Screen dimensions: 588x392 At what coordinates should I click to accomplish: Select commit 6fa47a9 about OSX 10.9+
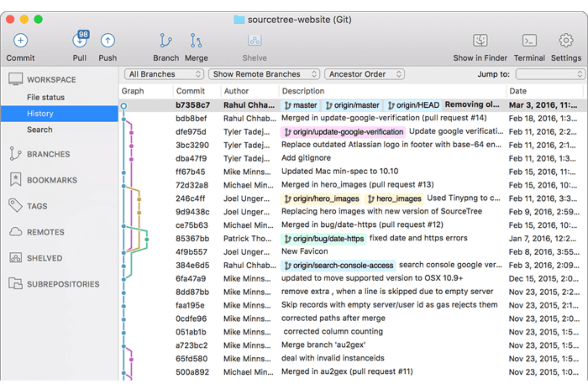point(353,278)
